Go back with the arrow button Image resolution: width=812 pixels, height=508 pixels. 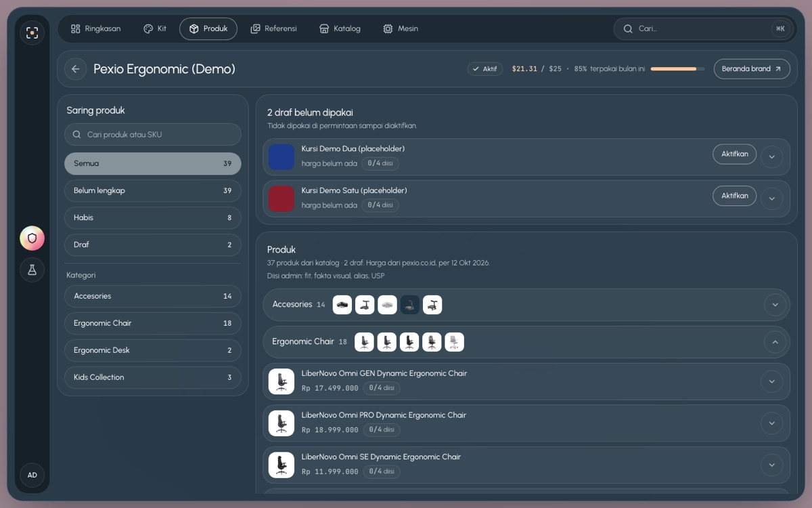(75, 69)
